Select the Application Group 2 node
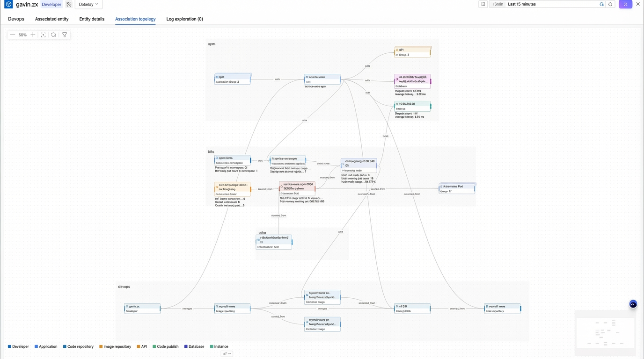Image resolution: width=644 pixels, height=359 pixels. pos(232,79)
